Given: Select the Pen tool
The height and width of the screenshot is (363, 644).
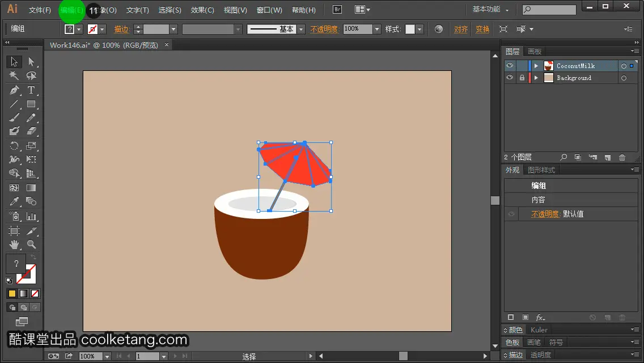Looking at the screenshot, I should tap(14, 90).
